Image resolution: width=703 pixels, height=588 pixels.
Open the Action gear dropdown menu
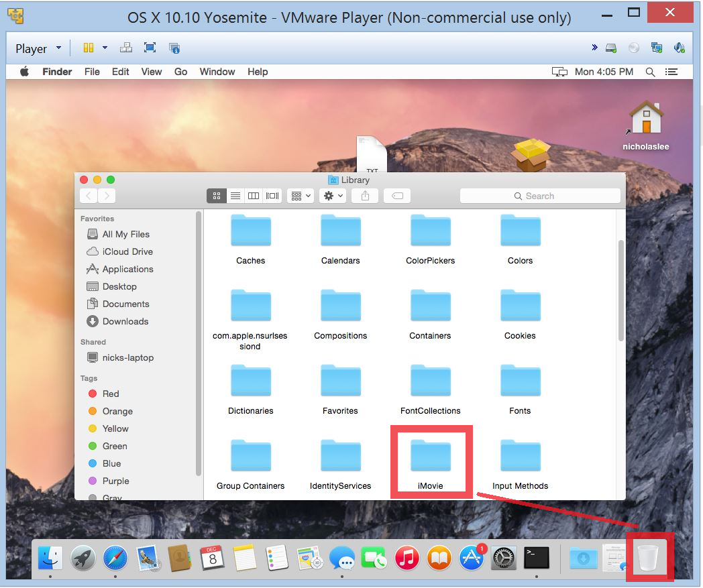point(333,196)
